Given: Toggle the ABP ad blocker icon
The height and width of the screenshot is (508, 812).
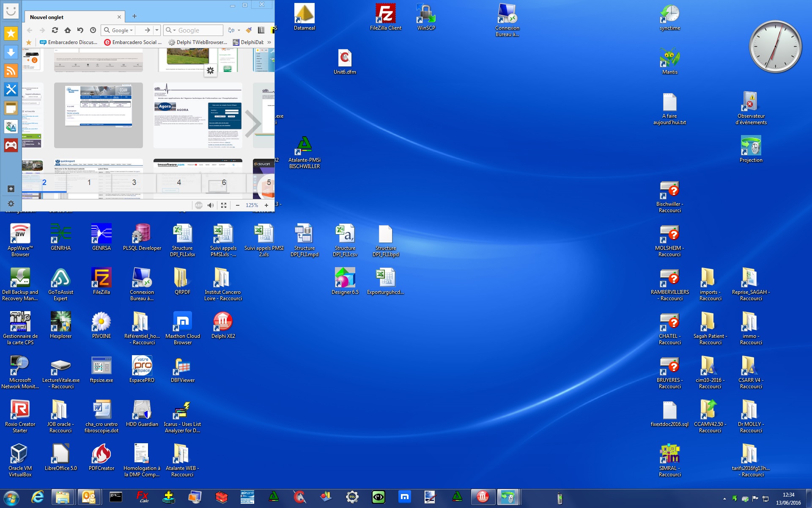Looking at the screenshot, I should pos(198,205).
